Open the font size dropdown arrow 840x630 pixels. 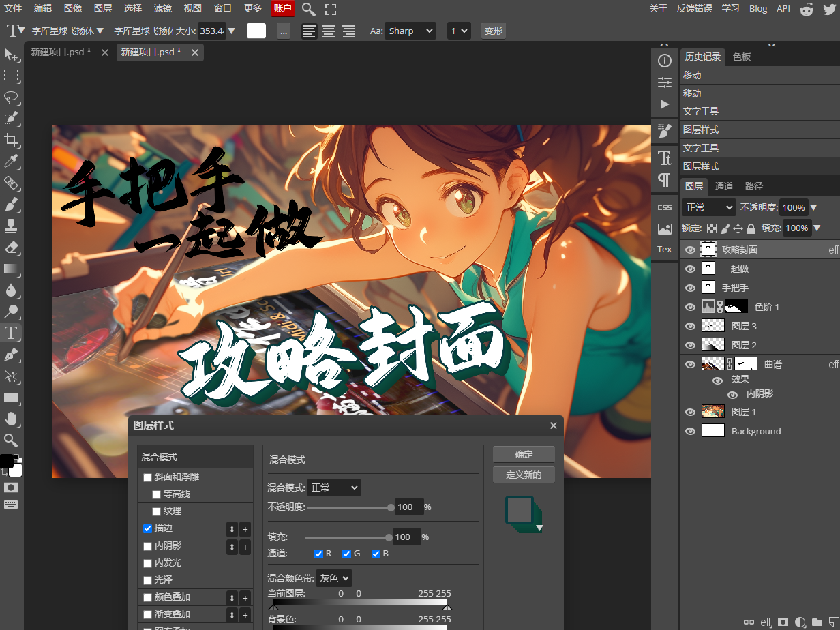pyautogui.click(x=232, y=31)
